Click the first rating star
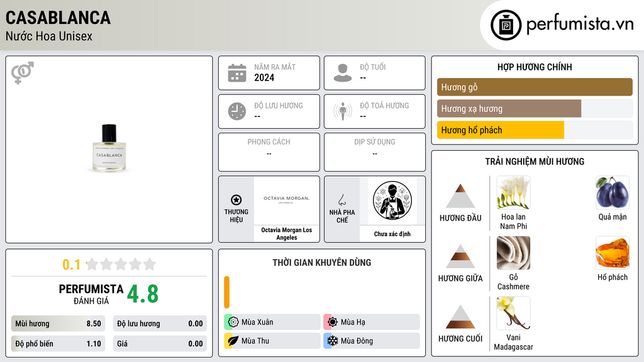644x362 pixels. (x=92, y=264)
